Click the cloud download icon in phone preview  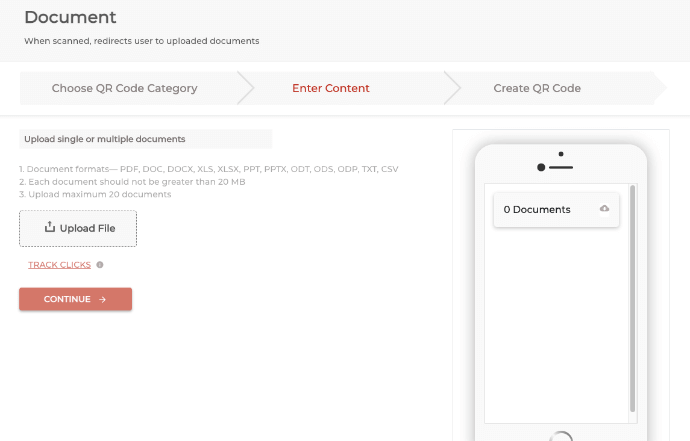point(605,209)
